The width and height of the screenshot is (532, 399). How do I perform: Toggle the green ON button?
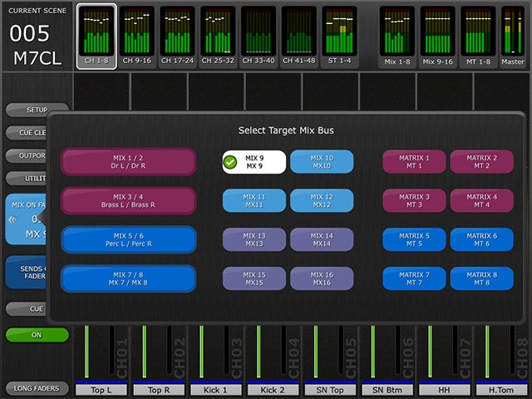point(37,335)
